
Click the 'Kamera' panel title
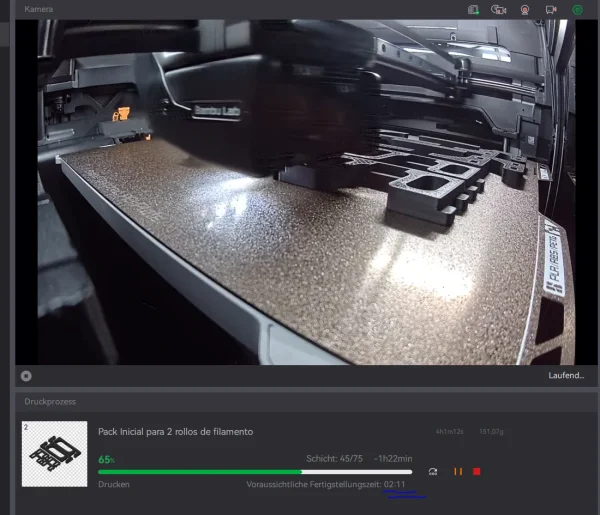tap(39, 9)
